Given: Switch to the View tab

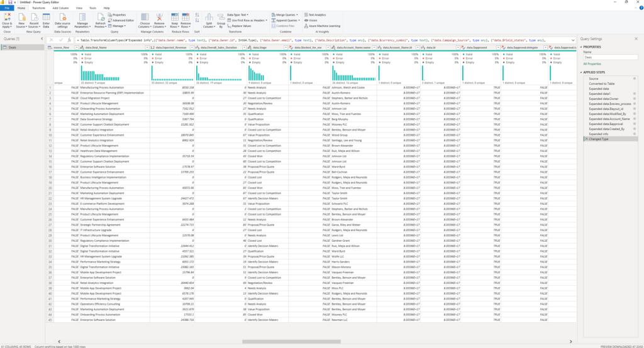Looking at the screenshot, I should [79, 8].
